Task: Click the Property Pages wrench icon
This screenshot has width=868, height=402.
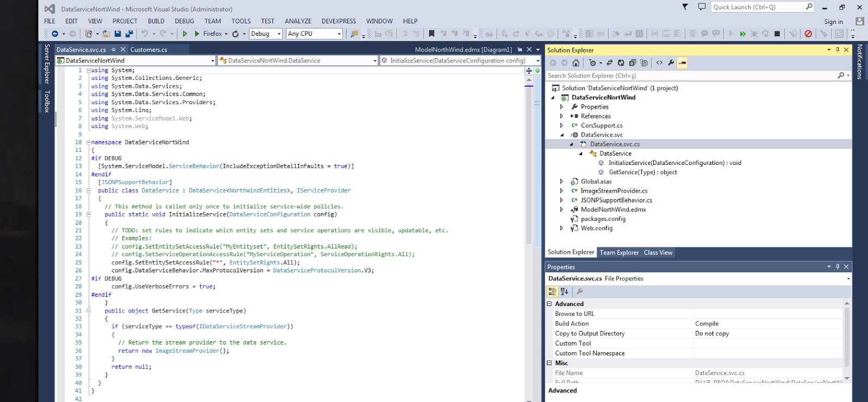Action: [x=579, y=291]
